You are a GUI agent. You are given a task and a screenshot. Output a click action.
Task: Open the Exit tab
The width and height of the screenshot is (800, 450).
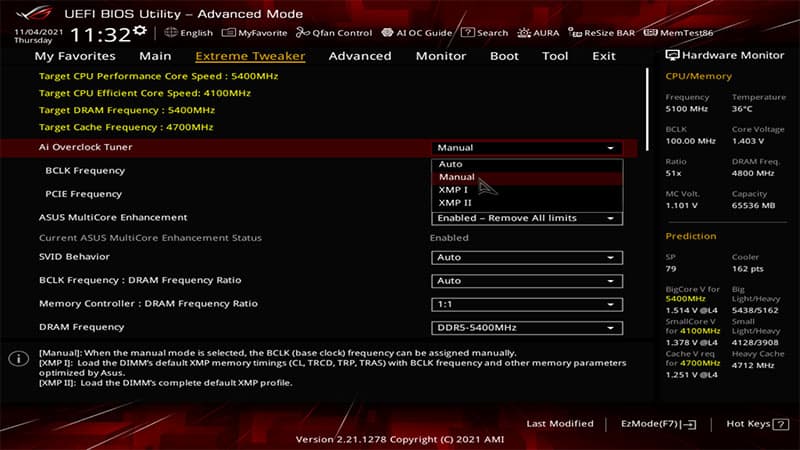(x=604, y=56)
